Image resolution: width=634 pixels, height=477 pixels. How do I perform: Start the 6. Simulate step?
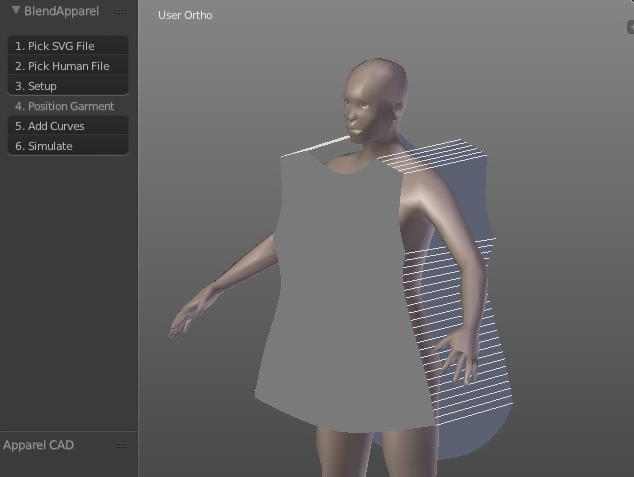pyautogui.click(x=68, y=146)
